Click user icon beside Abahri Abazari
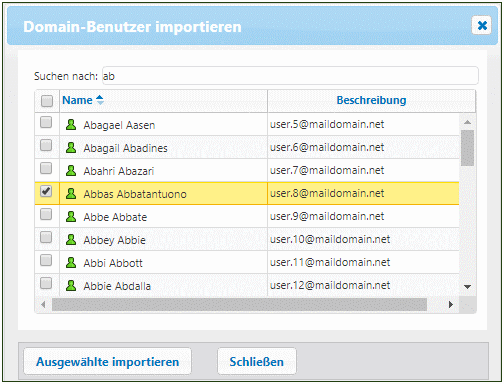This screenshot has height=384, width=504. coord(71,170)
